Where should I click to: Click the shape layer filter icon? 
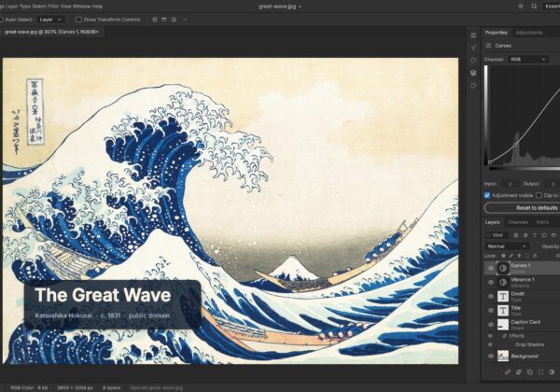click(x=544, y=235)
